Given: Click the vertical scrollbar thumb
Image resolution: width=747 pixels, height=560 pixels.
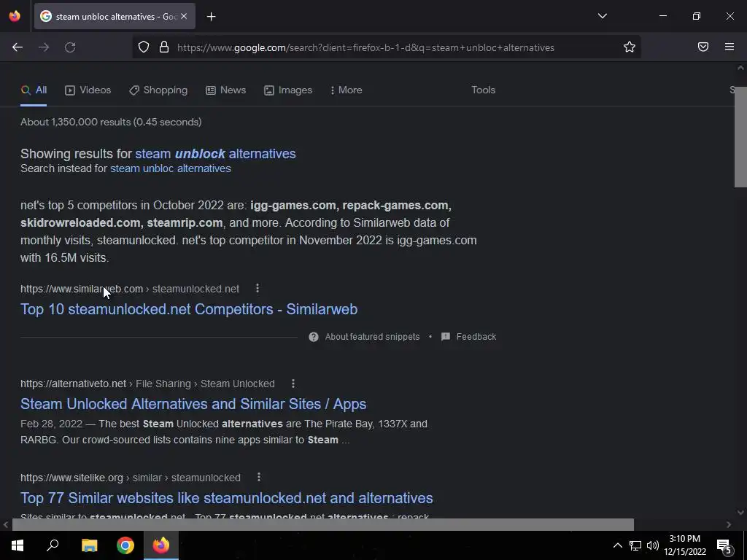Looking at the screenshot, I should (x=740, y=137).
